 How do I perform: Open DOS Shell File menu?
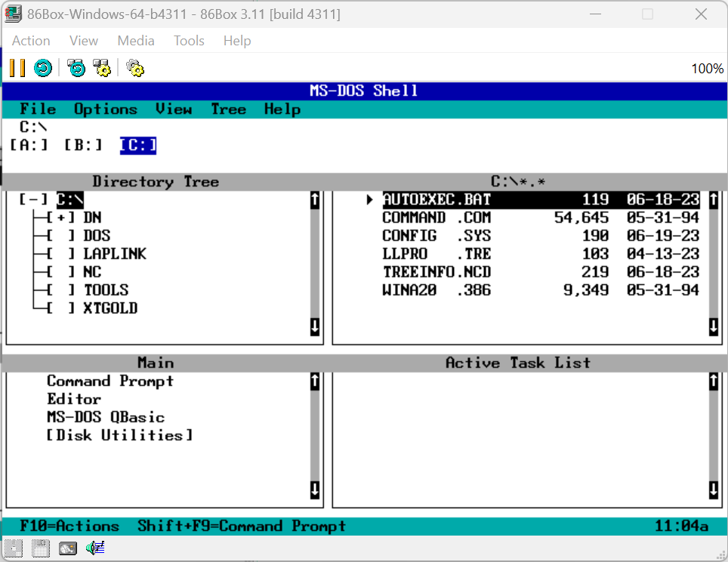click(x=38, y=109)
